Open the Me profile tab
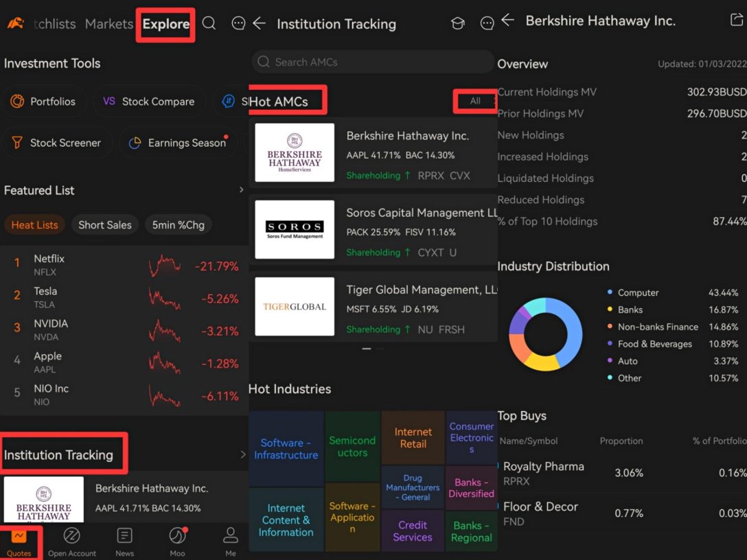 (231, 541)
